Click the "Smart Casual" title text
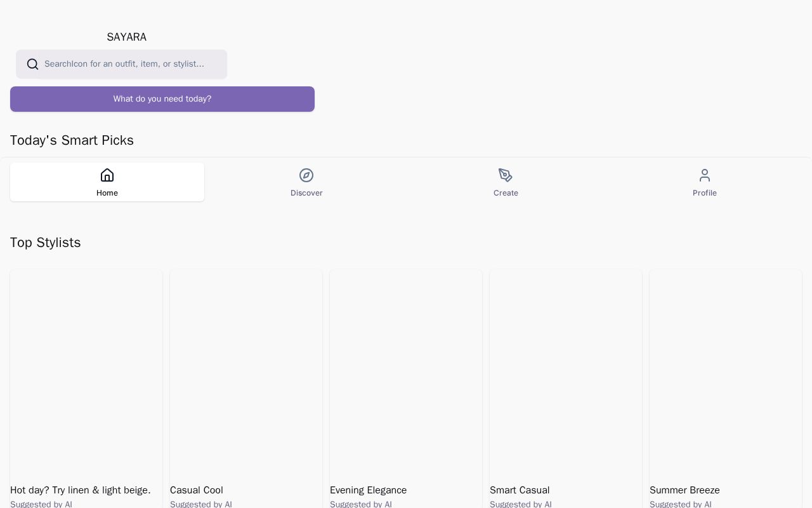This screenshot has width=812, height=508. (x=520, y=490)
